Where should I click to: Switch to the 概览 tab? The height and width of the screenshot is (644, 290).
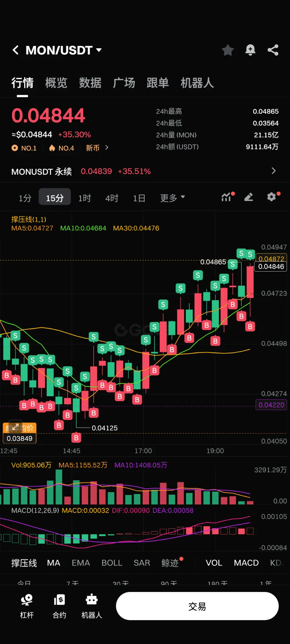(56, 83)
